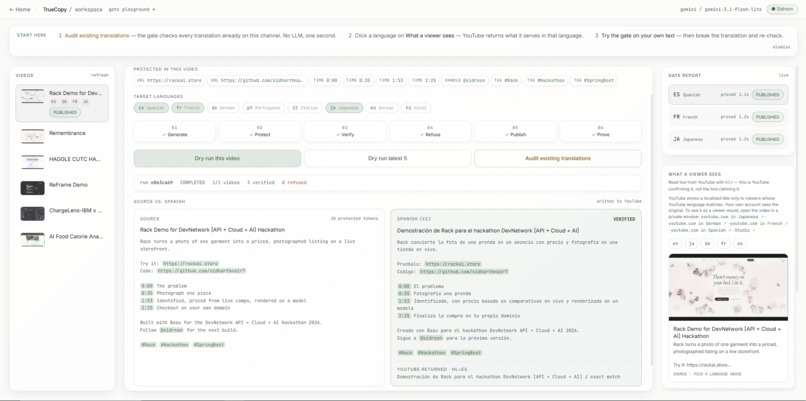Click the github link in Source panel
The height and width of the screenshot is (401, 806).
(202, 271)
